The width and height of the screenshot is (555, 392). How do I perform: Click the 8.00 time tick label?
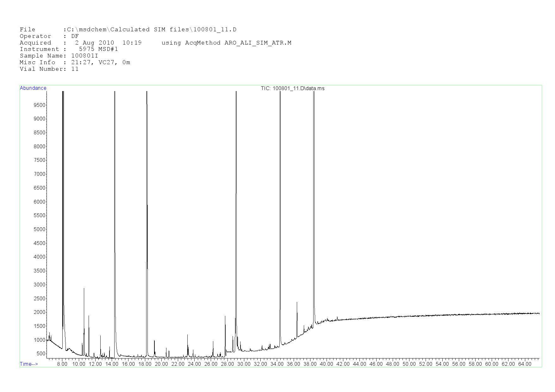(x=62, y=364)
